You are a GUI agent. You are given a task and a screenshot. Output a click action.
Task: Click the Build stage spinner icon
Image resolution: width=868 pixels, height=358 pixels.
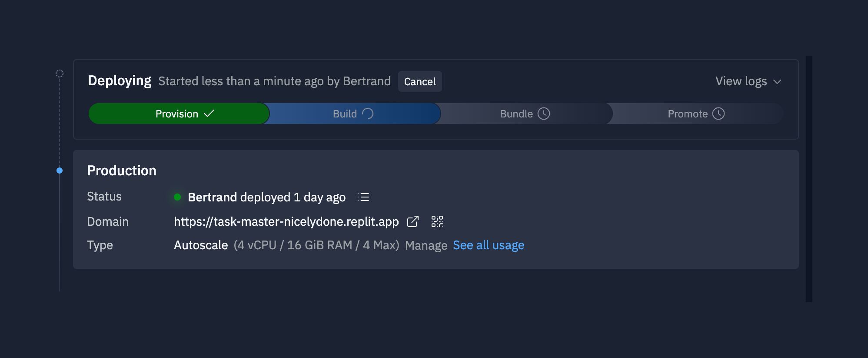pos(368,114)
